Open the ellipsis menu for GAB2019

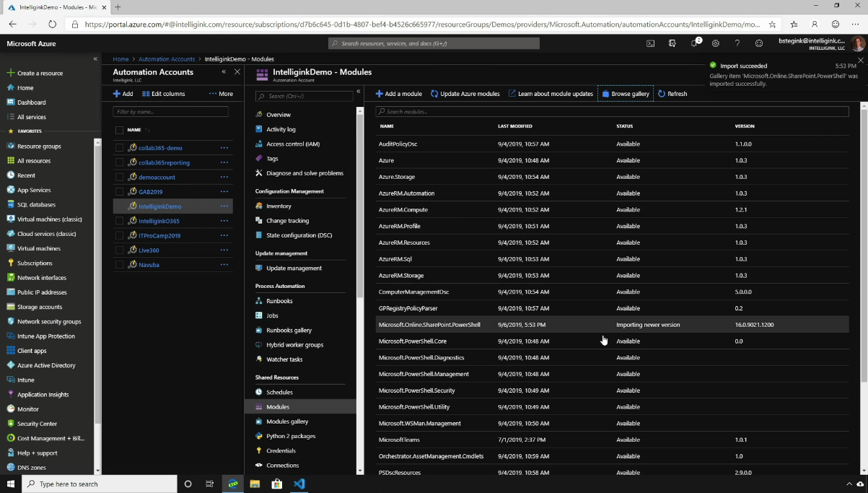pyautogui.click(x=224, y=192)
